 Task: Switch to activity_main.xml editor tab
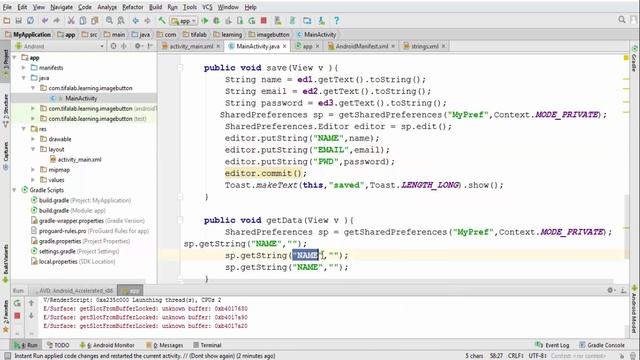tap(191, 46)
